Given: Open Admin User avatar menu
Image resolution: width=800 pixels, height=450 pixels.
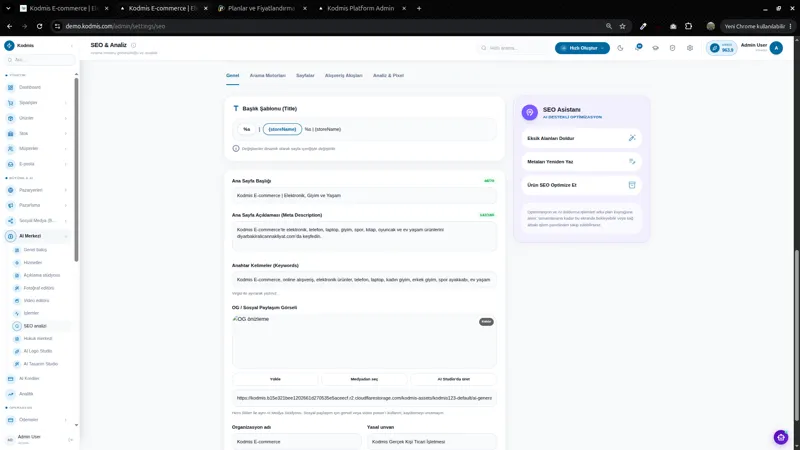Looking at the screenshot, I should tap(776, 48).
